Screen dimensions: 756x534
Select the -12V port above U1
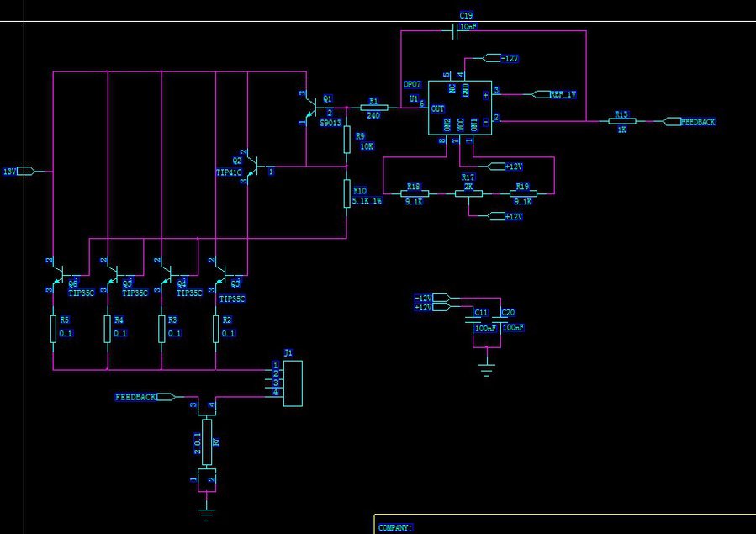pyautogui.click(x=492, y=59)
